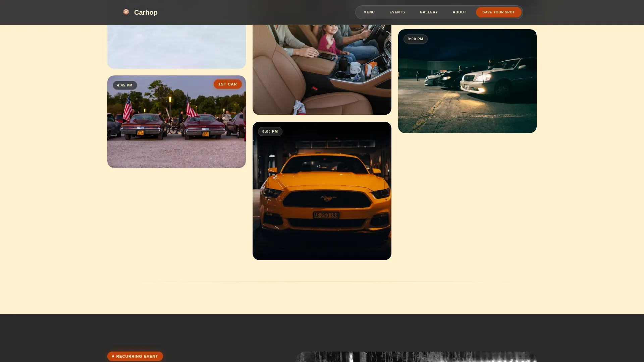This screenshot has width=644, height=362.
Task: Open the pale sky photo card
Action: click(x=176, y=47)
